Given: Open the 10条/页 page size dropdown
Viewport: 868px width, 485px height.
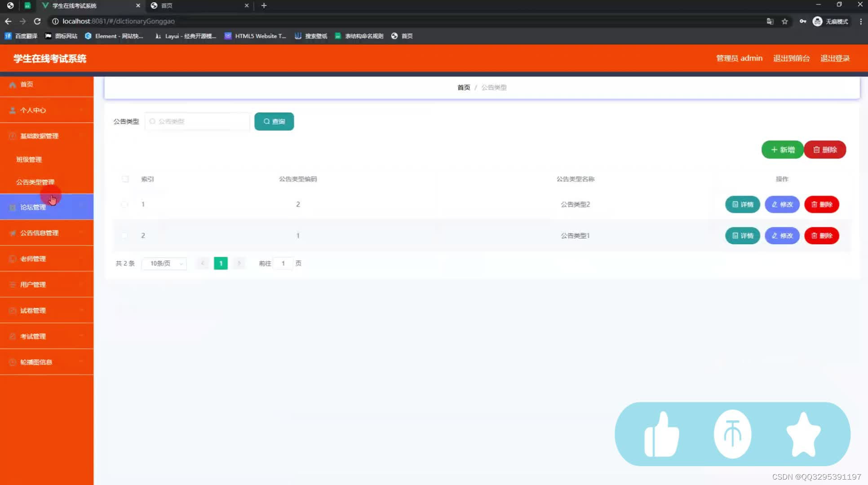Looking at the screenshot, I should click(164, 263).
